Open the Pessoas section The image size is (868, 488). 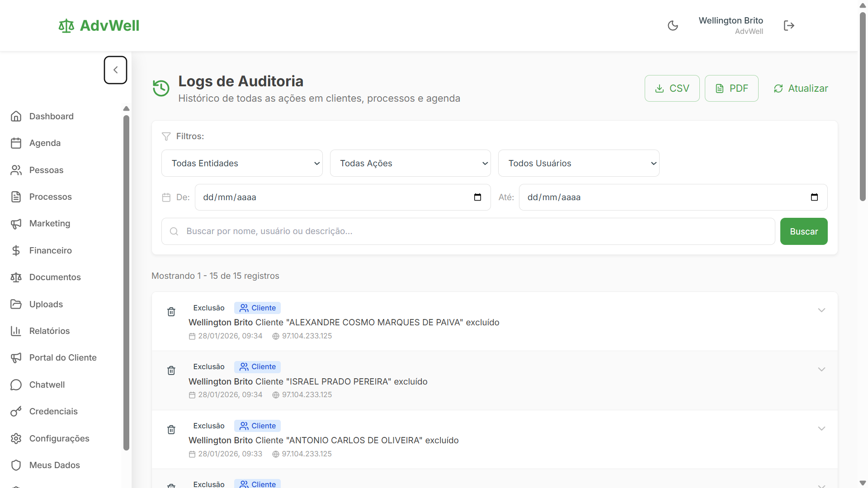tap(46, 170)
